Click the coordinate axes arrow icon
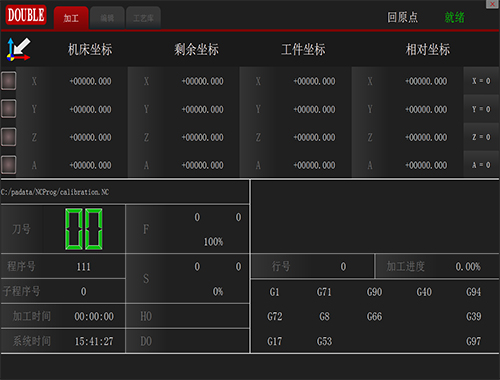 (x=19, y=49)
